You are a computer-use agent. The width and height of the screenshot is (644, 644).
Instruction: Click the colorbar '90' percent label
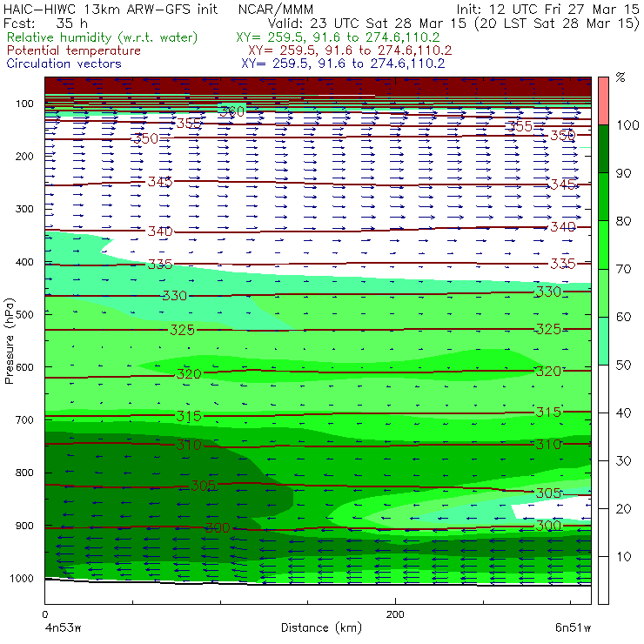click(623, 173)
